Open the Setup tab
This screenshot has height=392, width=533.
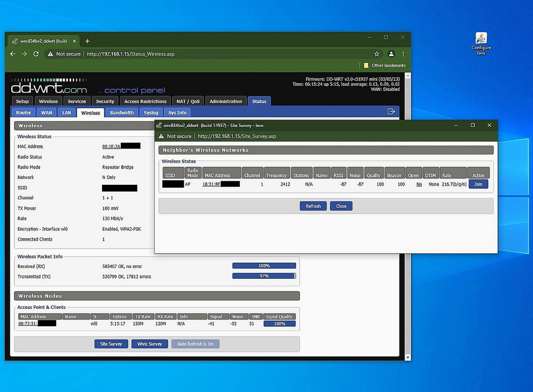coord(23,101)
